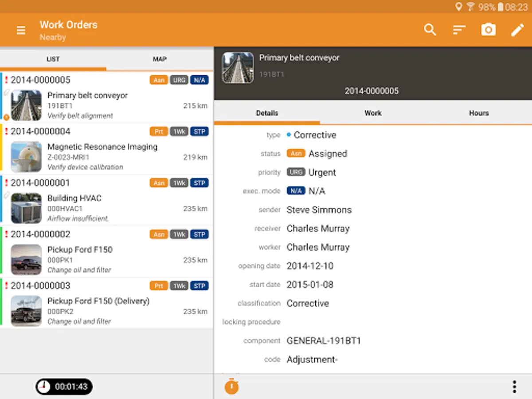Tap the pencil edit icon
The width and height of the screenshot is (532, 399).
pyautogui.click(x=517, y=30)
